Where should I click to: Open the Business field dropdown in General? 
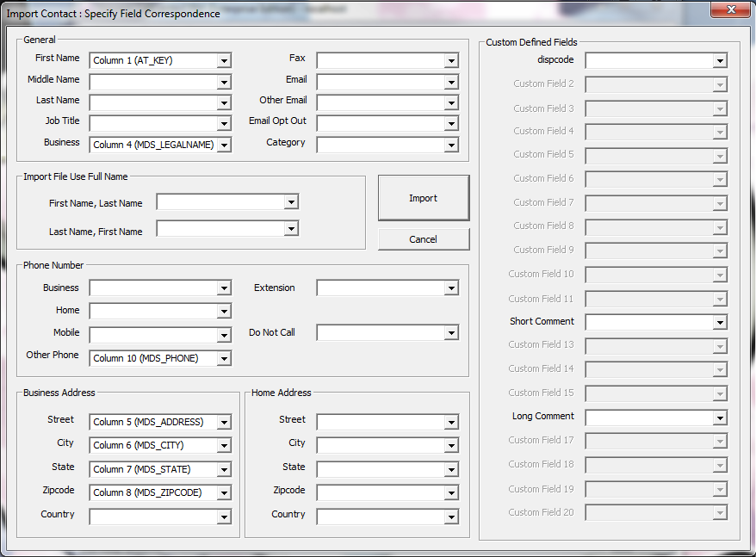tap(224, 145)
